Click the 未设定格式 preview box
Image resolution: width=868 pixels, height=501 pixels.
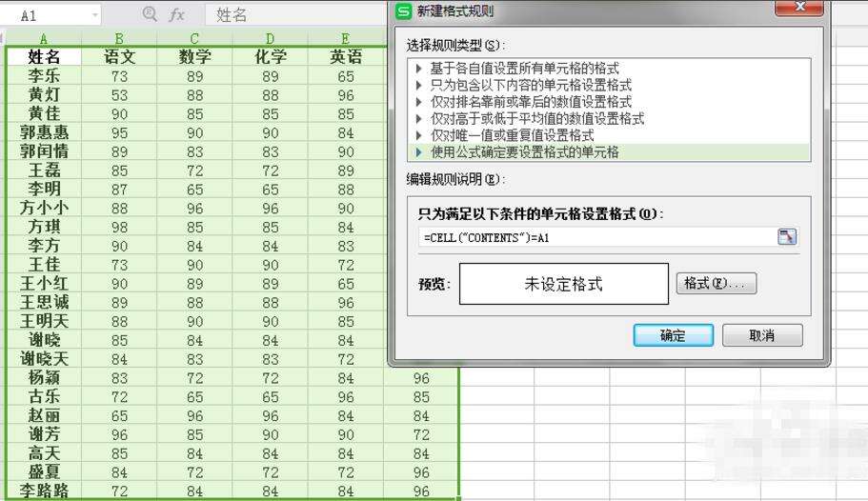pos(563,284)
